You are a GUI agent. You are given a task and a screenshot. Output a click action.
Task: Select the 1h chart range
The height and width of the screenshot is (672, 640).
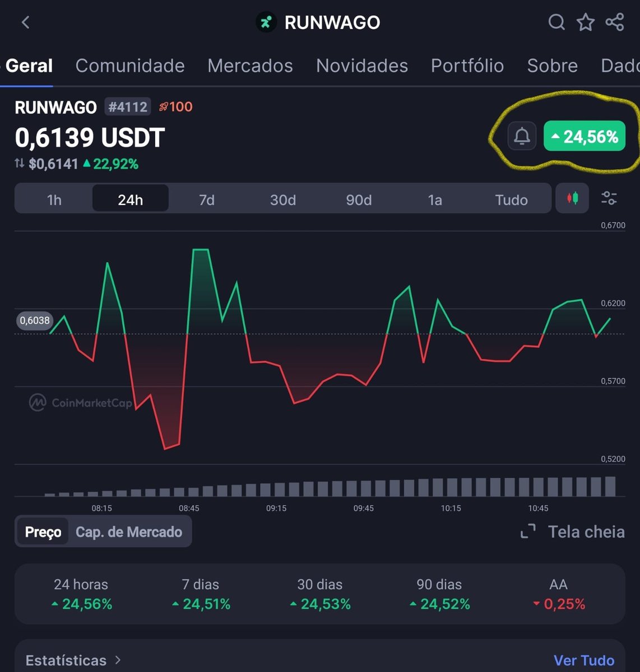pos(54,200)
